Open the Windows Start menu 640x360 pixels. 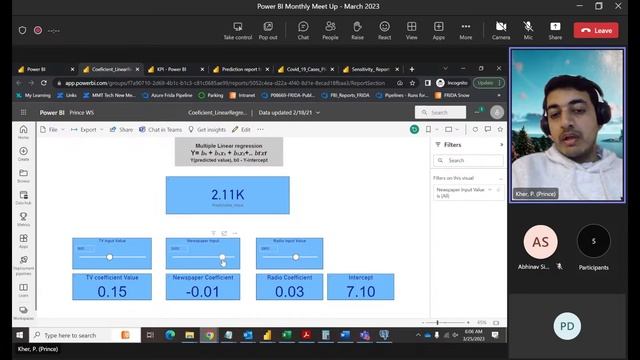coord(20,335)
